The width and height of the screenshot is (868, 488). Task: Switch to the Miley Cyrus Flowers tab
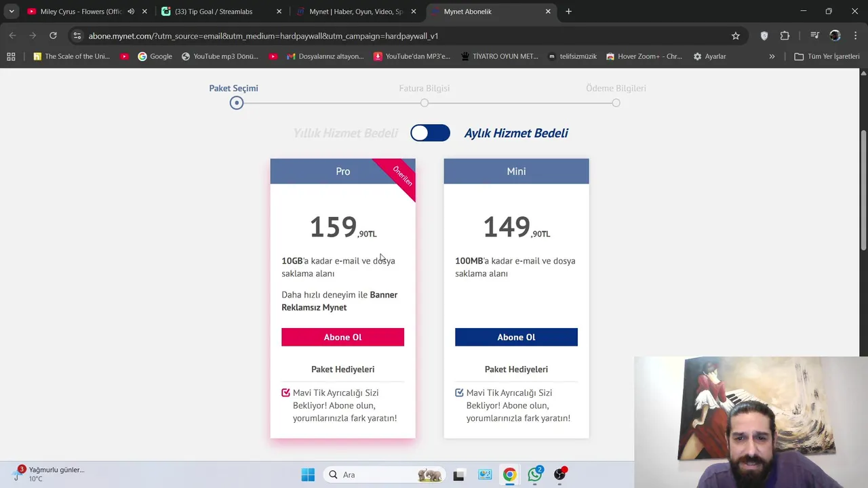pyautogui.click(x=80, y=12)
